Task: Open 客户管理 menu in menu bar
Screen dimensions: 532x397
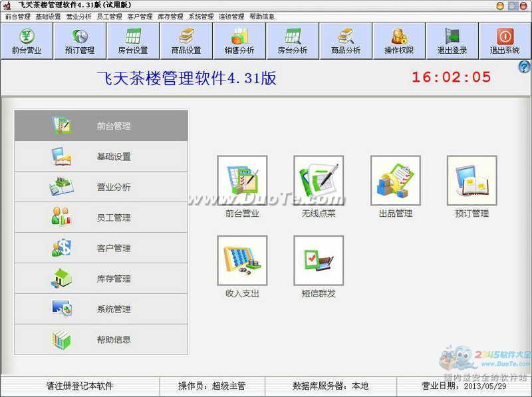Action: click(140, 16)
